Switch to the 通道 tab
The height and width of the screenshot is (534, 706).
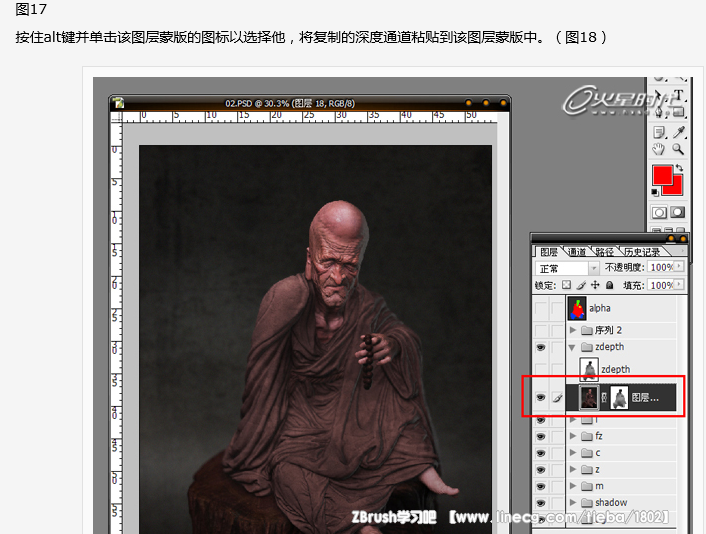point(577,252)
